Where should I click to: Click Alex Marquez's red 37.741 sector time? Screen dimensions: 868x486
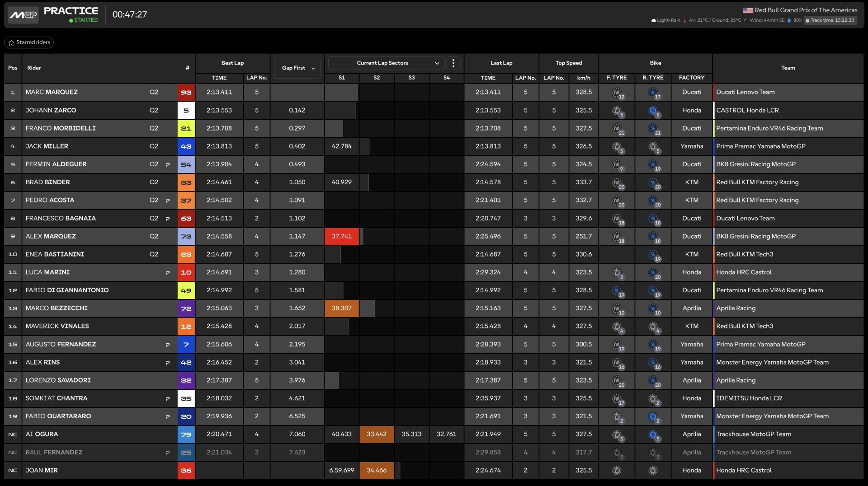pos(342,236)
